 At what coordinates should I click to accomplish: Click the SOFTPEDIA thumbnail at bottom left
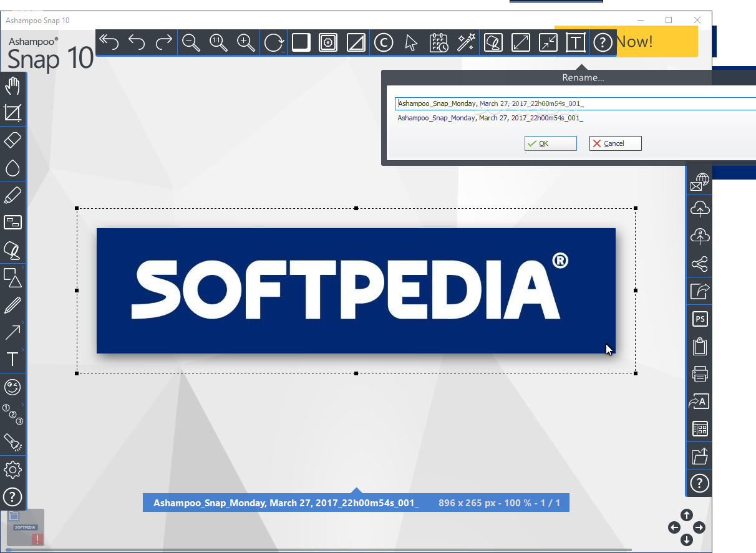coord(26,527)
